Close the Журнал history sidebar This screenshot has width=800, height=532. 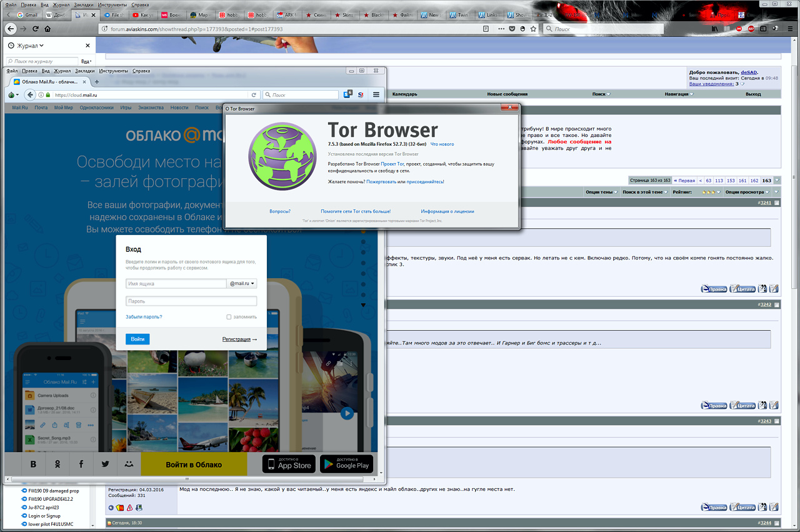tap(88, 46)
